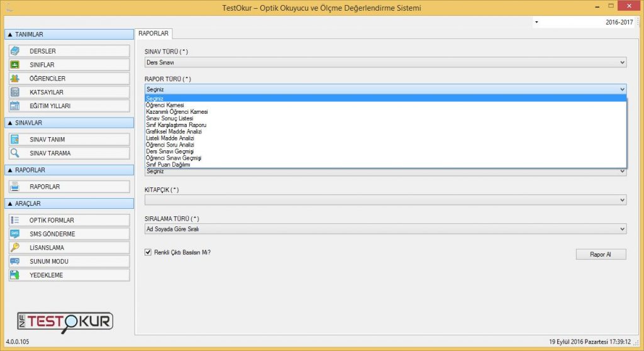Screen dimensions: 644x351
Task: Choose Listeli Madde Analizi option
Action: coord(386,138)
